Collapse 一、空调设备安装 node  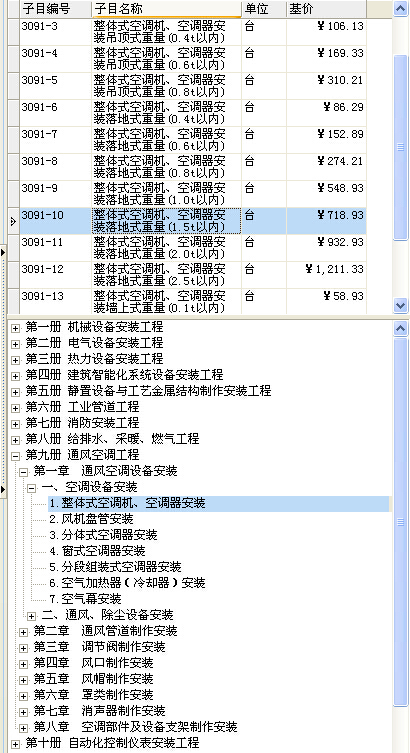pyautogui.click(x=32, y=488)
